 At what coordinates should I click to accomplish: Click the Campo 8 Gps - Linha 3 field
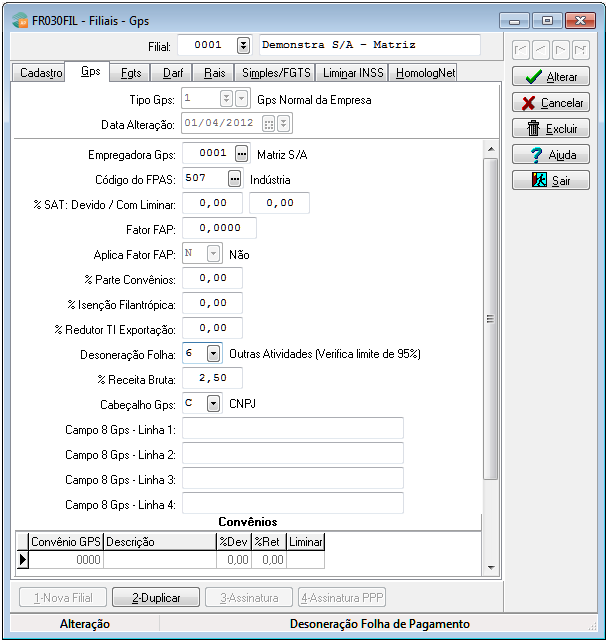293,478
